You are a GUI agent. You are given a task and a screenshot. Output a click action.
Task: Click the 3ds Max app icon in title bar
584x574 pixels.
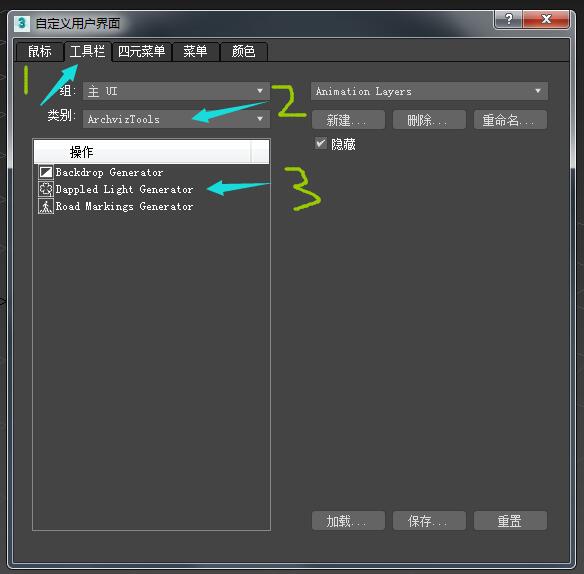(22, 23)
